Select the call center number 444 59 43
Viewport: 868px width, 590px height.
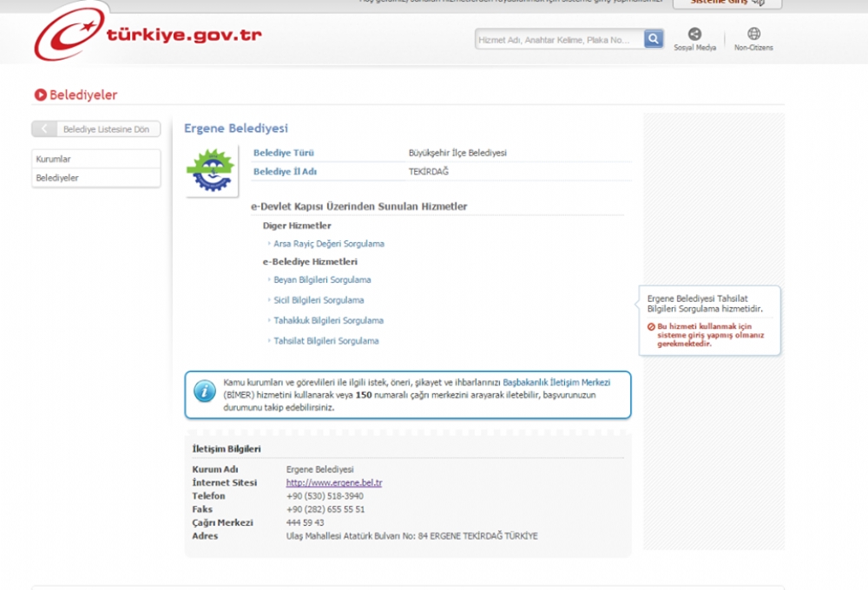[x=305, y=522]
